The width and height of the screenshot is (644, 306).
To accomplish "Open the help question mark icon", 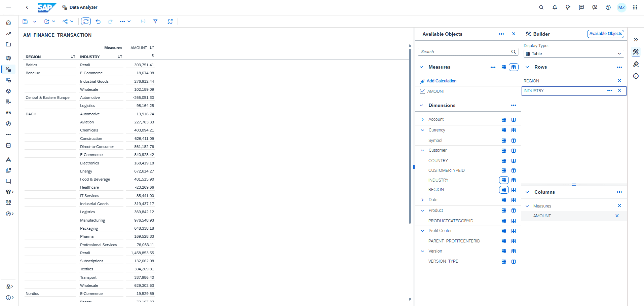I will pyautogui.click(x=608, y=7).
